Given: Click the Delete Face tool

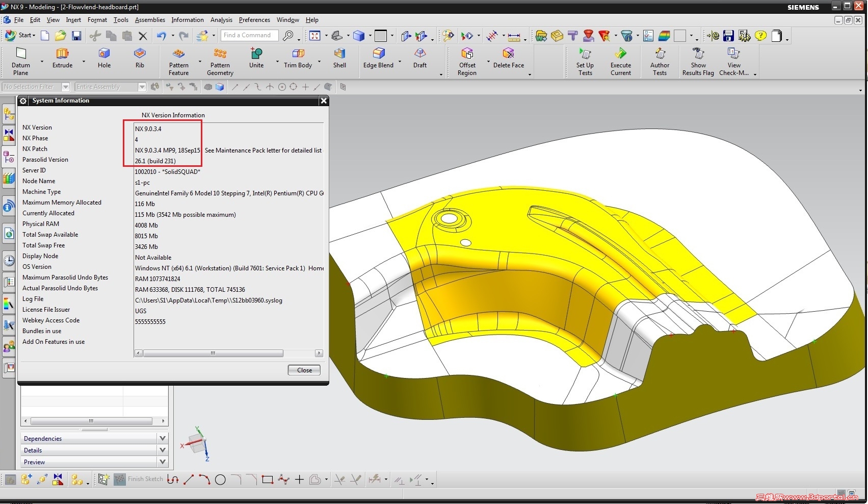Looking at the screenshot, I should pos(509,58).
